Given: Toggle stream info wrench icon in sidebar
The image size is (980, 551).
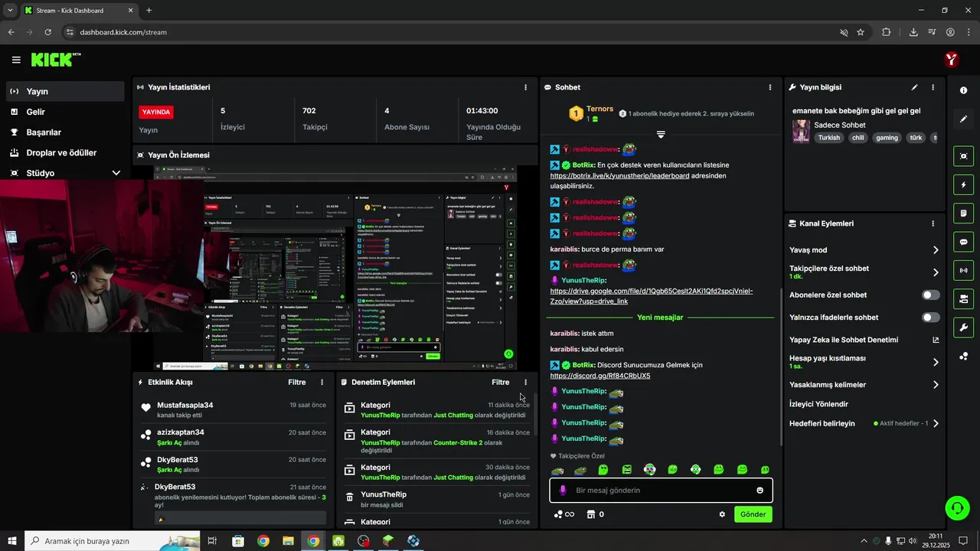Looking at the screenshot, I should (x=963, y=328).
